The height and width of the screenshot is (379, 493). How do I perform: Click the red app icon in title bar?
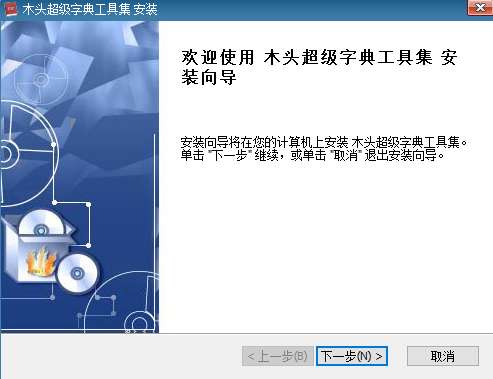[11, 8]
